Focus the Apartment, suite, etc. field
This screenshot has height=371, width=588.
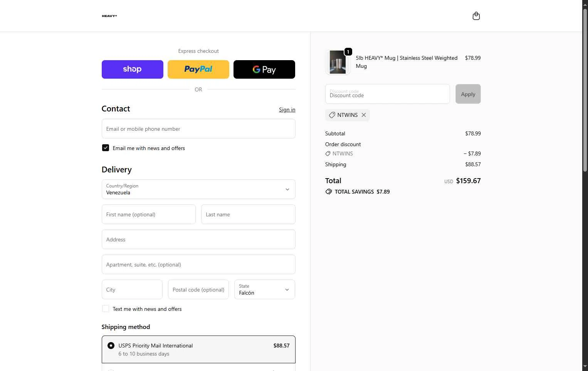point(198,265)
